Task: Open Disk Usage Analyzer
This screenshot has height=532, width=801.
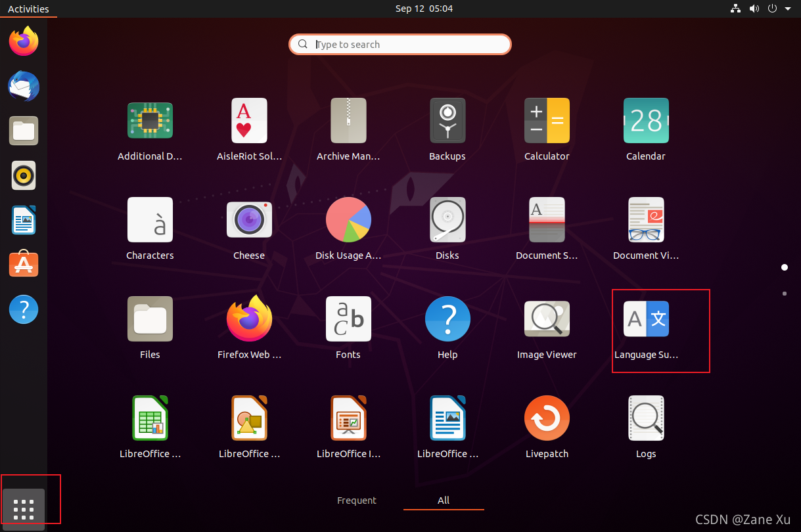Action: coord(348,220)
